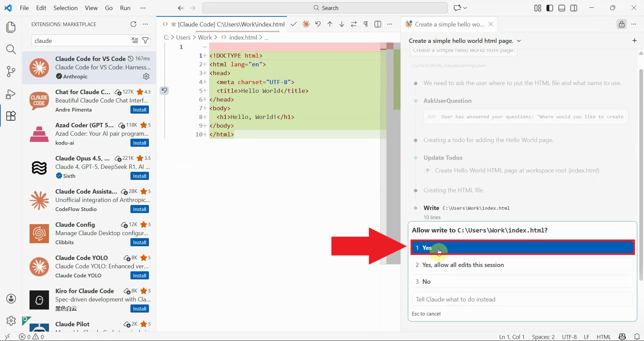Install the Chat for Claude extension

(x=140, y=110)
